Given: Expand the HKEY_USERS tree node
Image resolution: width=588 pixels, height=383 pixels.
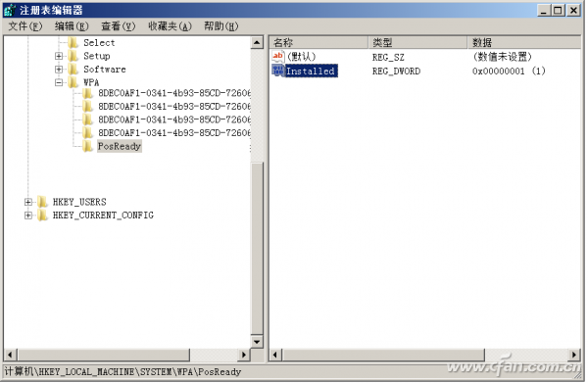Looking at the screenshot, I should pos(28,203).
